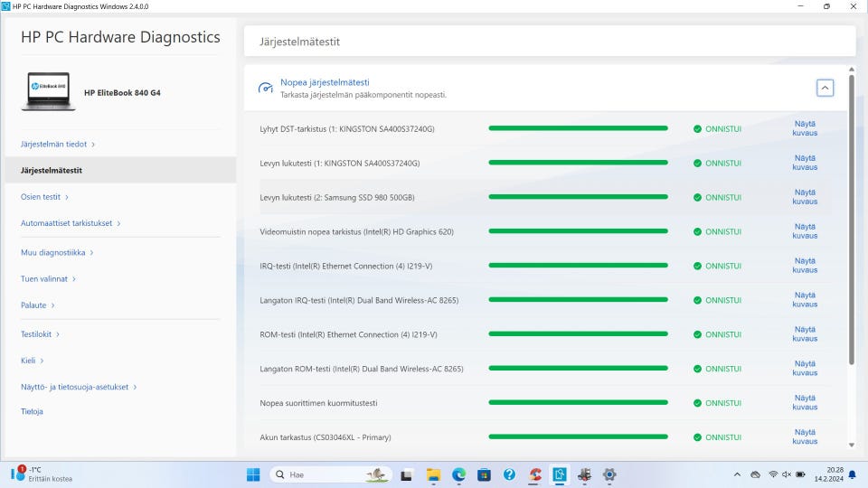868x488 pixels.
Task: Click progress bar for Levyn lukutesti Samsung SSD
Action: [578, 197]
